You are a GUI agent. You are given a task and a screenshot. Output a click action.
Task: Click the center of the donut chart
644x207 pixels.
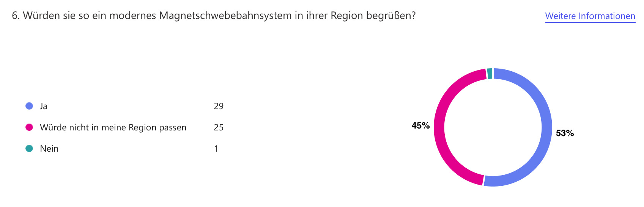click(x=493, y=127)
